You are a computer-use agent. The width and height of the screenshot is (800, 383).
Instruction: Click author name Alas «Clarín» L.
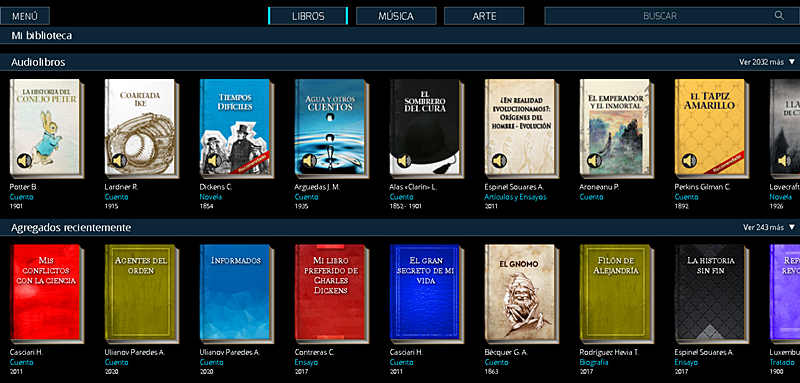tap(413, 187)
